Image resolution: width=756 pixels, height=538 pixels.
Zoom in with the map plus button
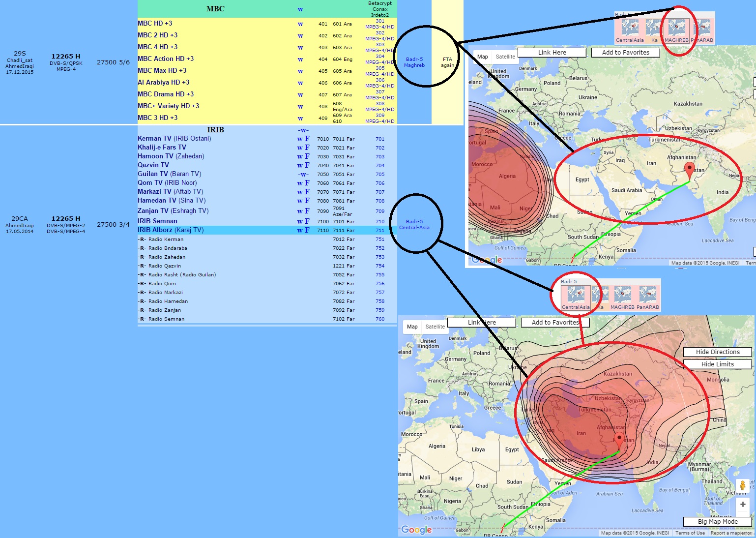(743, 505)
